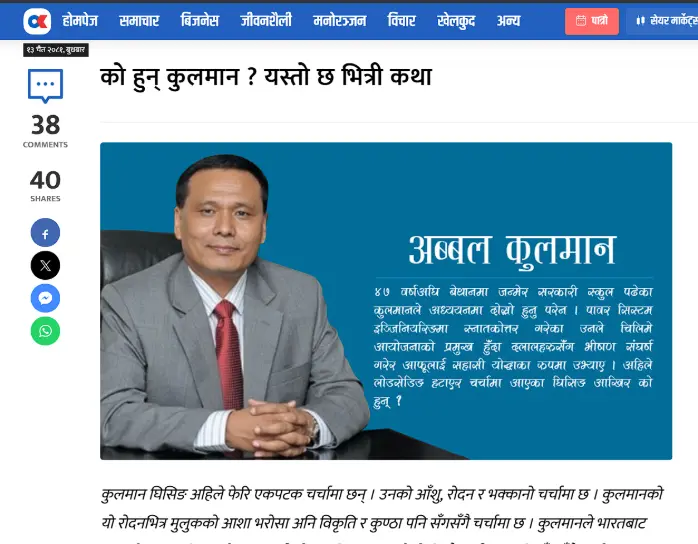The image size is (698, 544).
Task: Open मनोरञ्जन menu section
Action: pos(340,21)
